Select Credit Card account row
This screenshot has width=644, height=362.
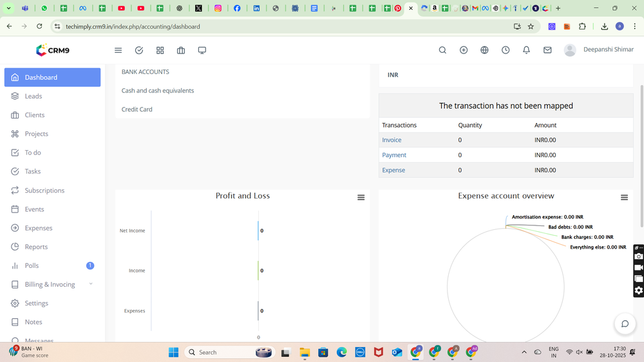coord(242,110)
